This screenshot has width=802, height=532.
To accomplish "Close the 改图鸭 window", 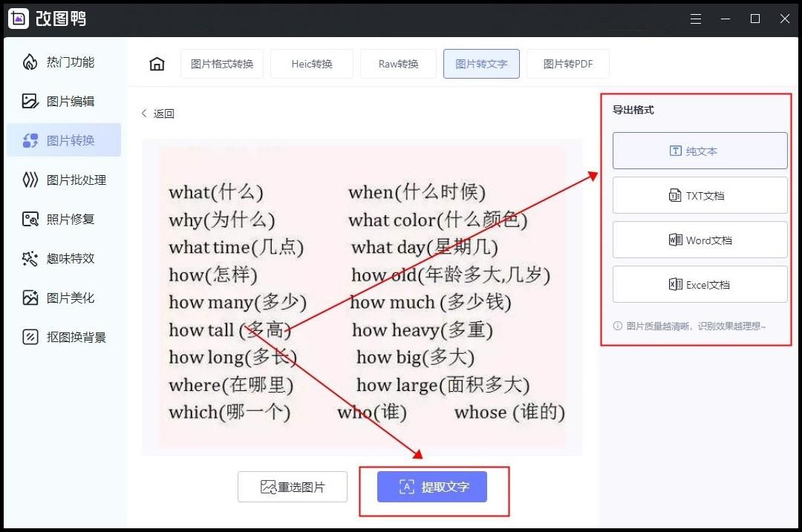I will (785, 19).
